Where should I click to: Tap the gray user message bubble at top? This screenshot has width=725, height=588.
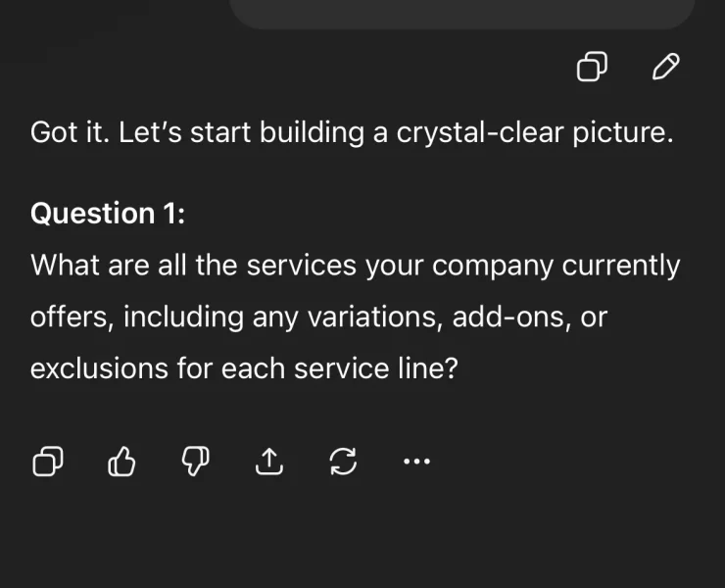(461, 13)
